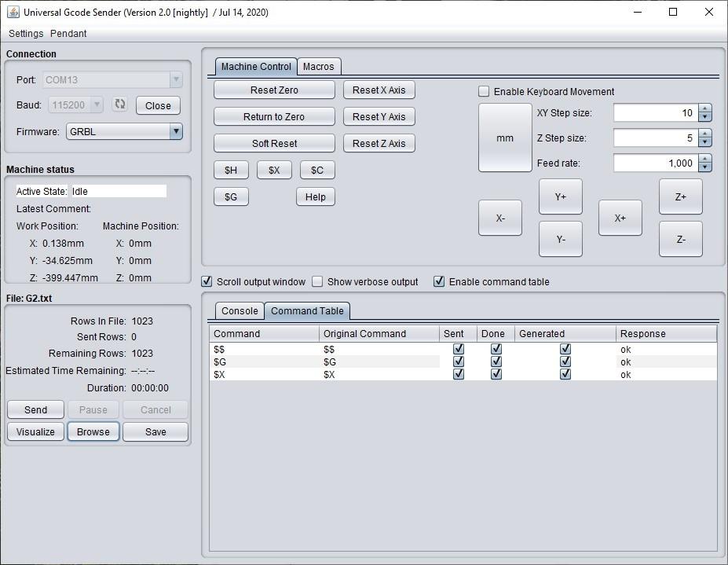Decrease Z Step size with down arrow
Viewport: 728px width, 565px height.
click(x=704, y=142)
